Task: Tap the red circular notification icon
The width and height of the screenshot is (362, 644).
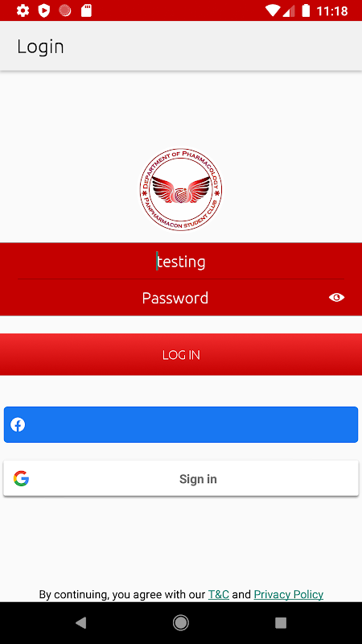Action: point(65,10)
